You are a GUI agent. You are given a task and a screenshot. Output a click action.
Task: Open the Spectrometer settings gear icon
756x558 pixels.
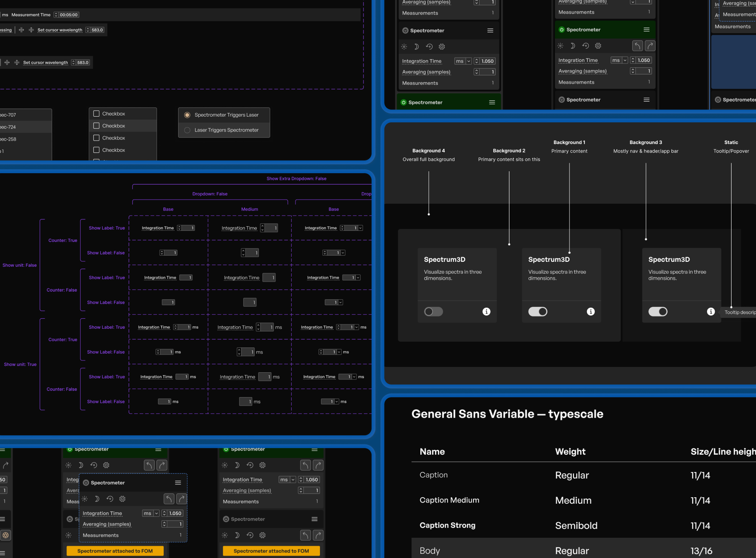(598, 45)
